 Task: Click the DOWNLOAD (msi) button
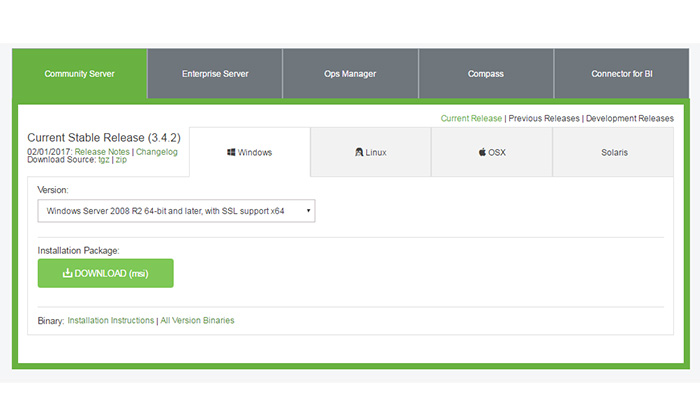[x=106, y=273]
